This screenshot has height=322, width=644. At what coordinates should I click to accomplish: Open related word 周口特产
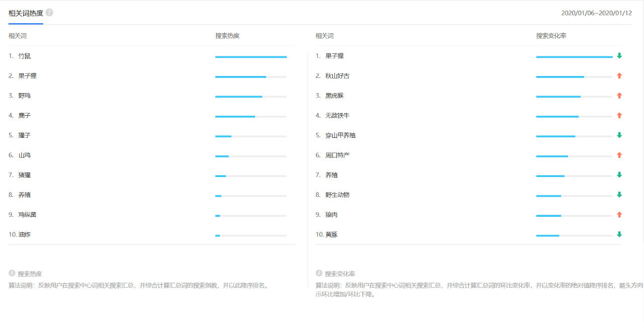tap(338, 155)
